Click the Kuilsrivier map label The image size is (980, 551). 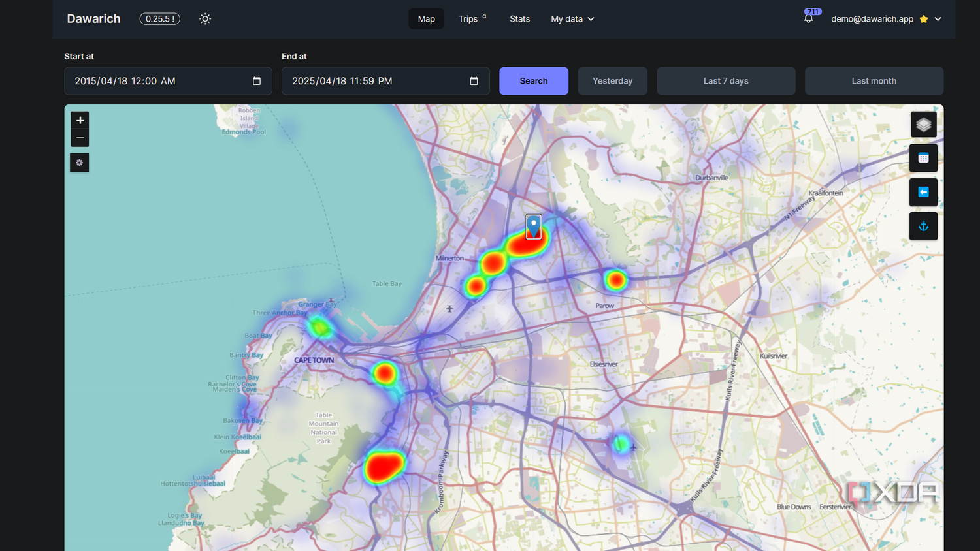coord(774,356)
